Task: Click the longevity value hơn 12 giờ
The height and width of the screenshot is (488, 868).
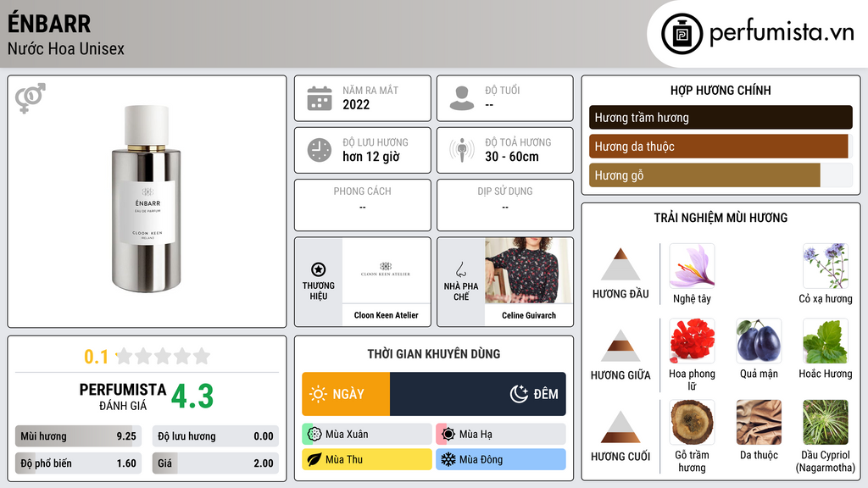Action: pos(371,157)
